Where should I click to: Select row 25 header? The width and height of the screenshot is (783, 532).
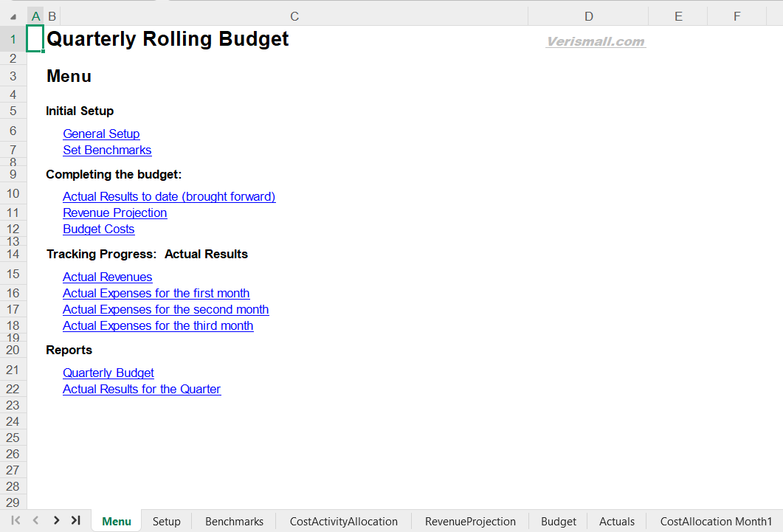pos(13,438)
